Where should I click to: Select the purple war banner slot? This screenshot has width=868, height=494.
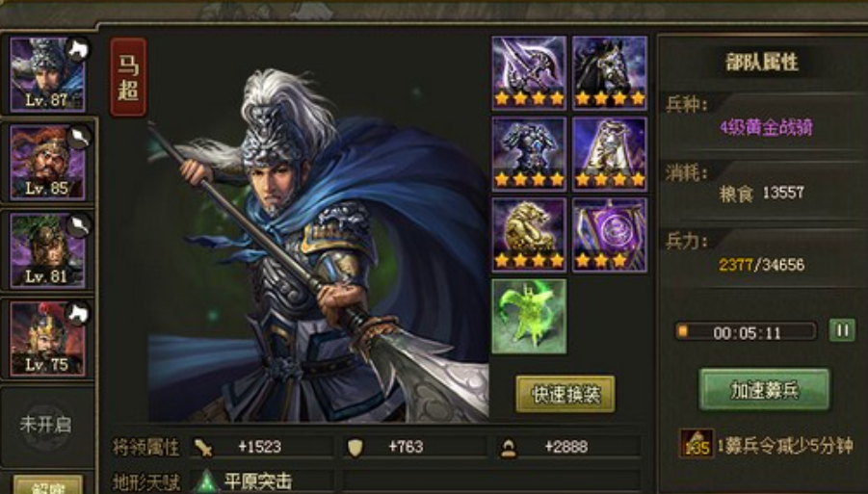[610, 235]
